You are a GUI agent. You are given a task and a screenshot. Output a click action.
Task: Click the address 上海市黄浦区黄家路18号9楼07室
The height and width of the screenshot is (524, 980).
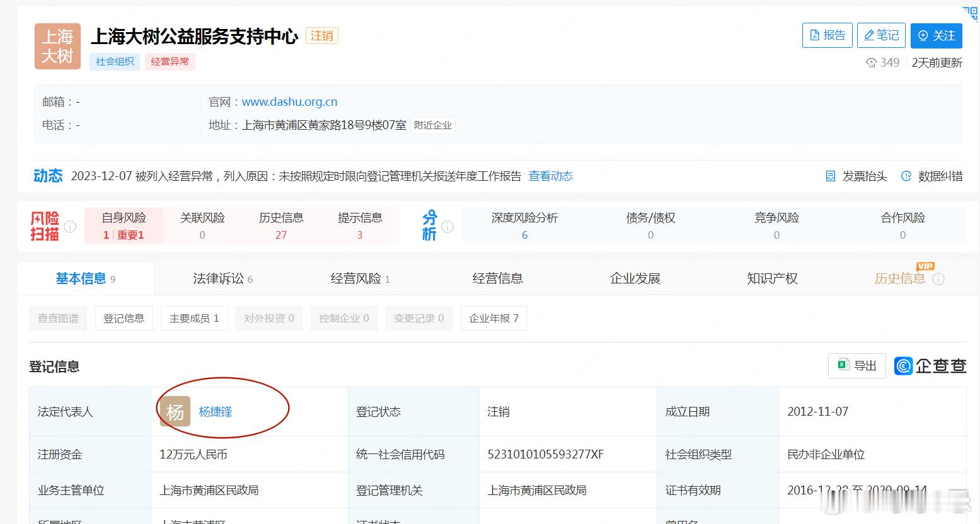point(324,125)
